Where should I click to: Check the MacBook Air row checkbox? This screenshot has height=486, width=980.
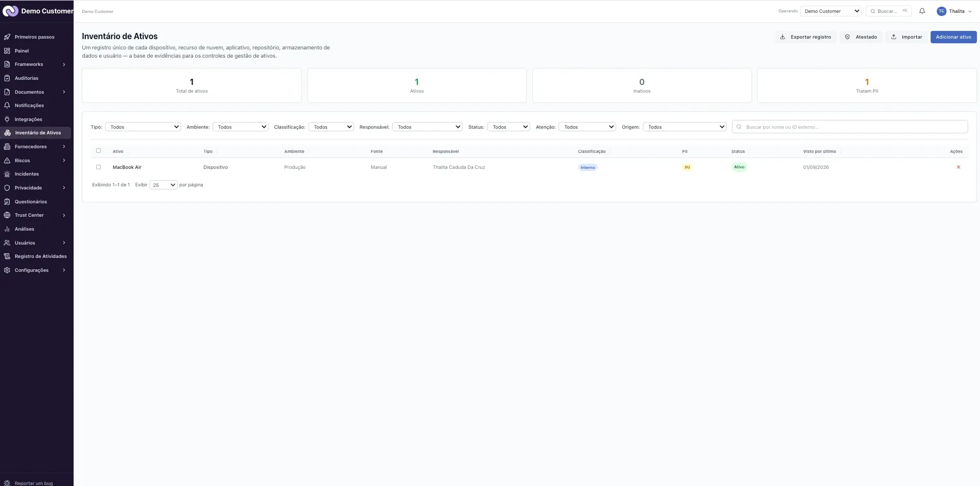click(x=98, y=167)
